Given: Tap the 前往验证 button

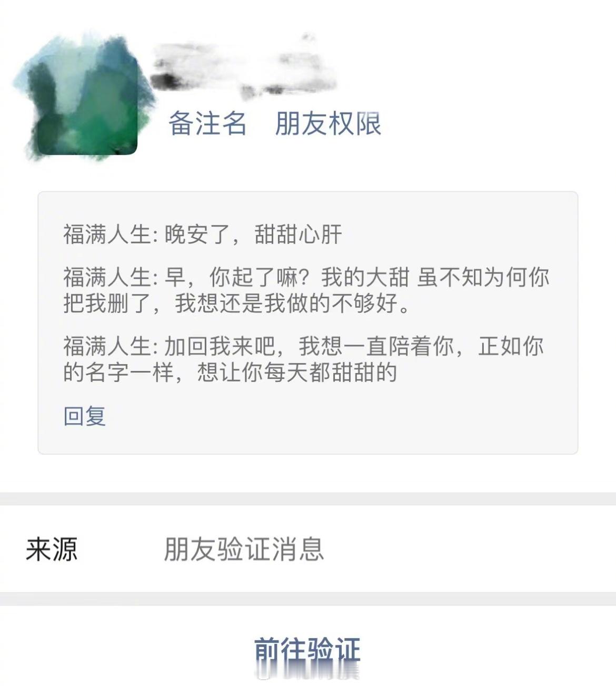Looking at the screenshot, I should click(307, 650).
